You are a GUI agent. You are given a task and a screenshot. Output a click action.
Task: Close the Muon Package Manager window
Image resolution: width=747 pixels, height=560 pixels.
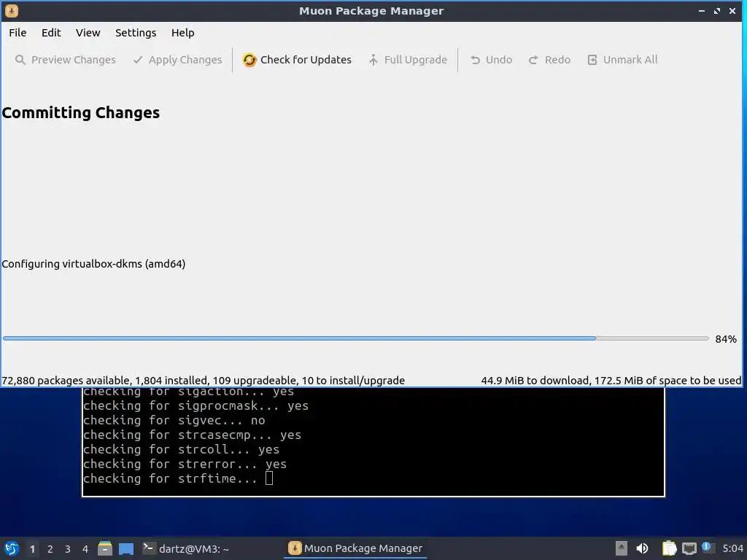click(732, 10)
